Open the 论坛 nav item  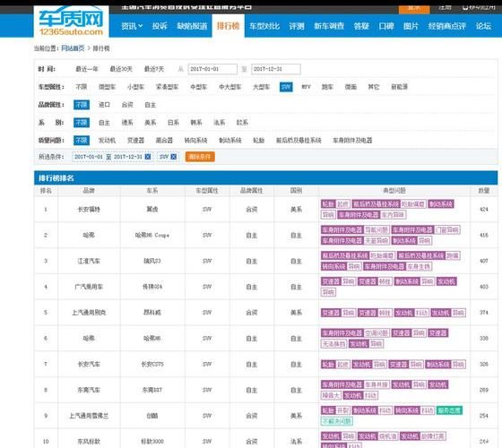(483, 26)
